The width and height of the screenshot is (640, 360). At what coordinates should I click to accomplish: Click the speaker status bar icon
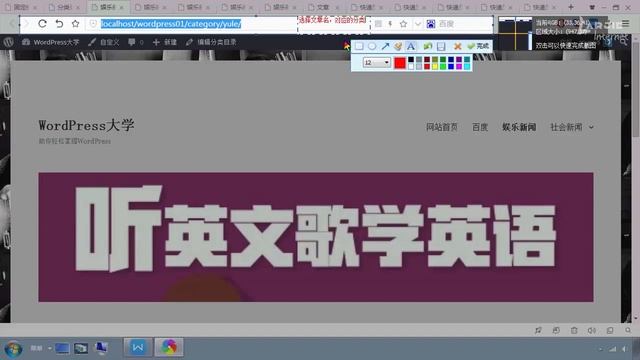point(592,330)
